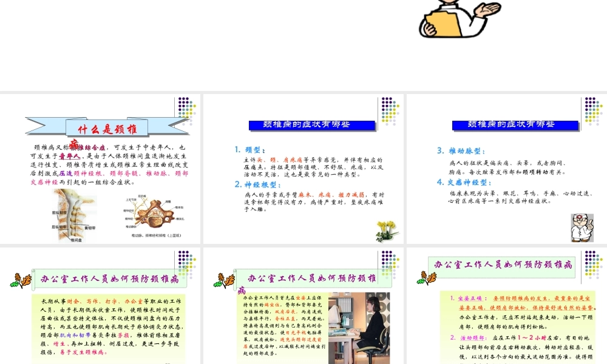Image resolution: width=607 pixels, height=364 pixels.
Task: Click the autumn leaf icon on the office woman slide
Action: (x=224, y=280)
